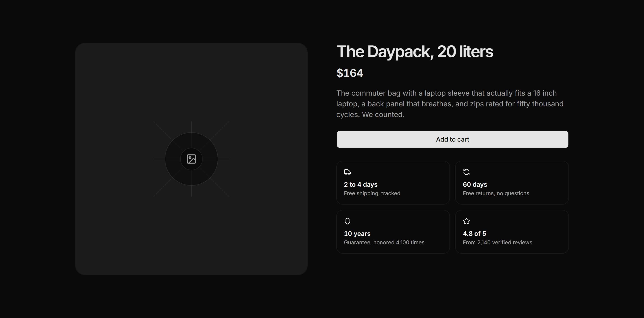Click the Add to cart button
This screenshot has height=318, width=644.
[452, 139]
